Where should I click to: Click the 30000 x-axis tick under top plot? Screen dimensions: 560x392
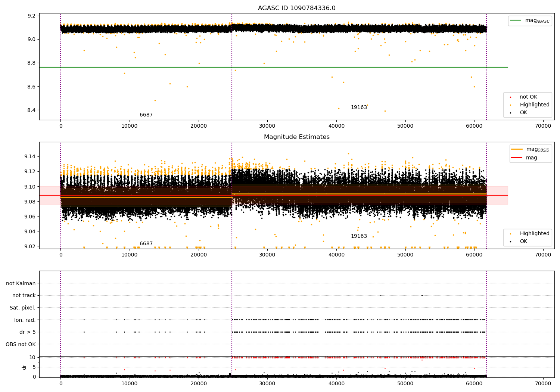pos(267,126)
